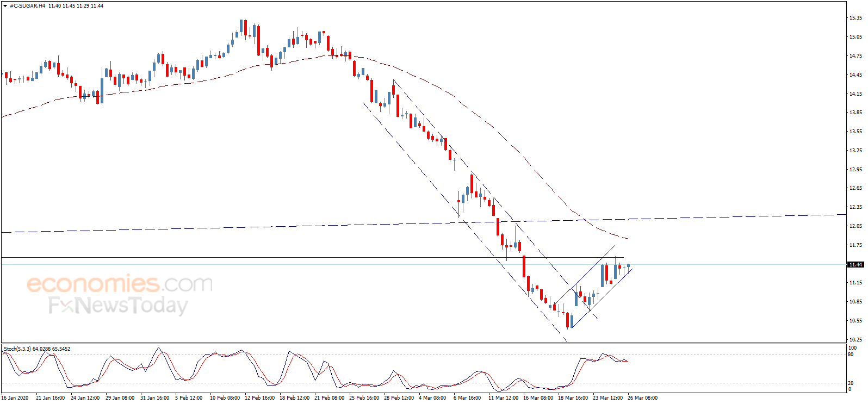Click the 10.55 price axis label
868x404 pixels.
point(855,321)
